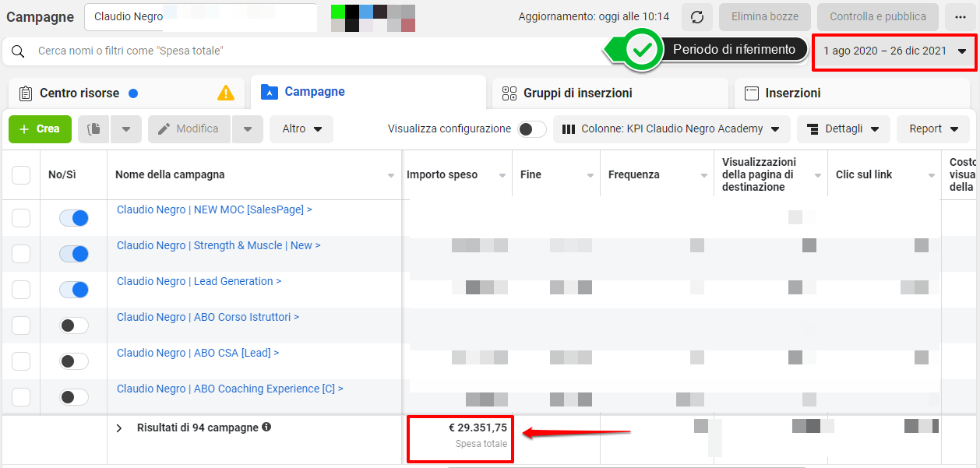
Task: Click the Centro risorse clipboard icon
Action: (x=25, y=93)
